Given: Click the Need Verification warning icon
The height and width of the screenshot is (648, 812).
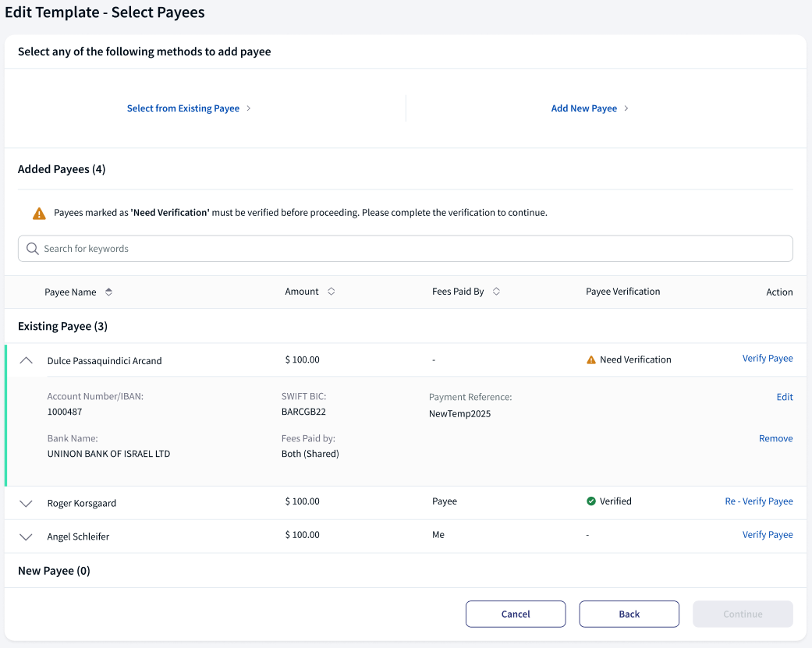Looking at the screenshot, I should [591, 359].
